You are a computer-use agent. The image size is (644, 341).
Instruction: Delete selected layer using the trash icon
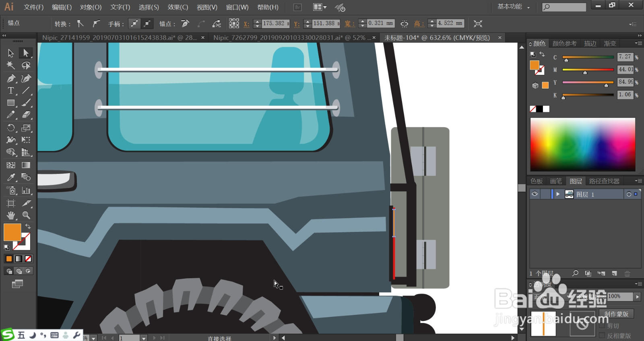[627, 273]
